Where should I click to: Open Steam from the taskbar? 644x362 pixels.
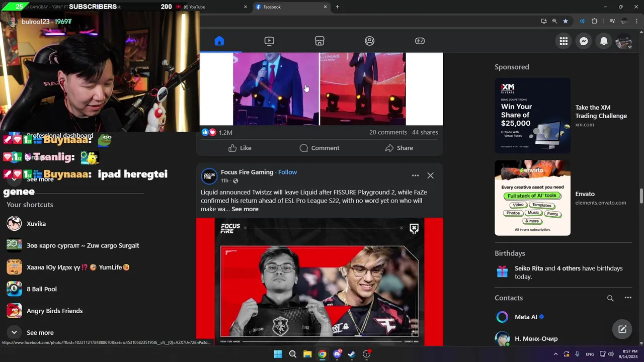(352, 354)
